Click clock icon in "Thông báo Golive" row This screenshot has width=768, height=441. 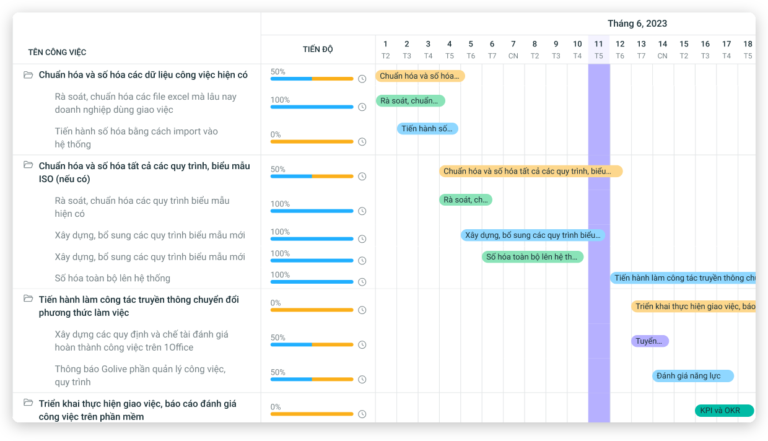362,379
